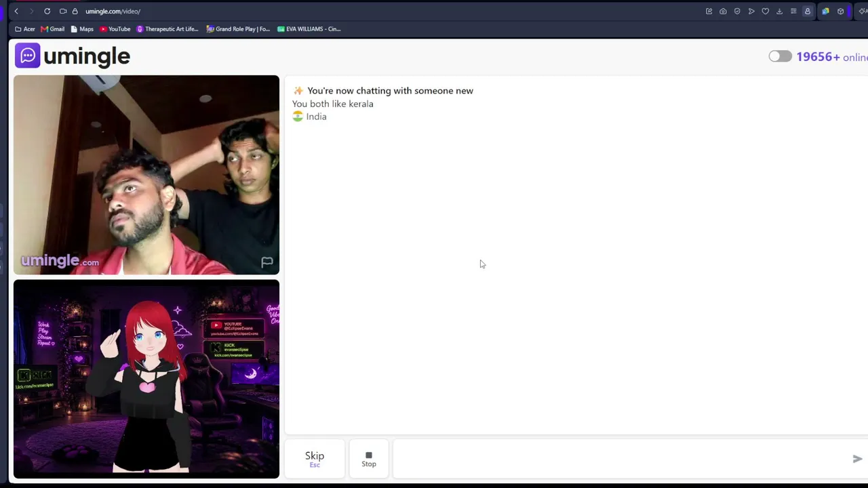Open the Therapeutic Art Life bookmark
Screen dimensions: 868x488
pos(167,29)
